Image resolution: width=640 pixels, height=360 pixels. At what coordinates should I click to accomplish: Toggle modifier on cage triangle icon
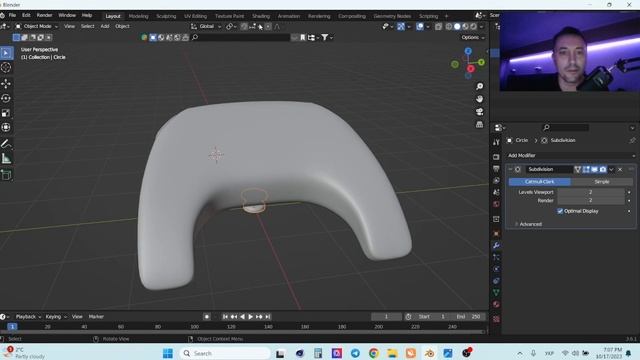pos(578,169)
